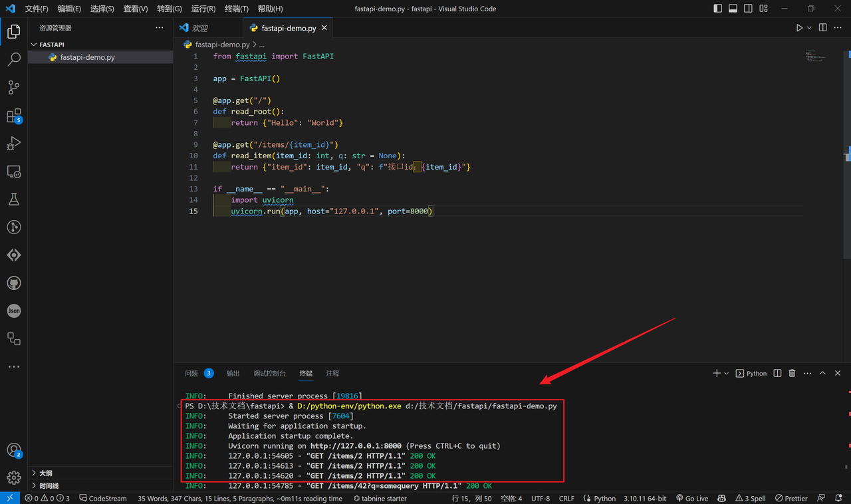
Task: Open the new terminal launch profile dropdown
Action: click(727, 374)
